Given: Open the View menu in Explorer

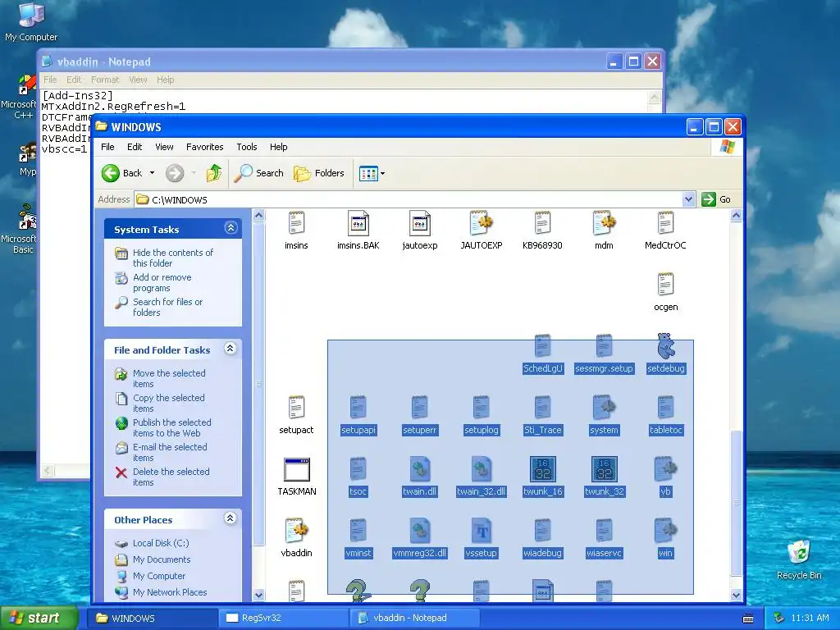Looking at the screenshot, I should (164, 147).
